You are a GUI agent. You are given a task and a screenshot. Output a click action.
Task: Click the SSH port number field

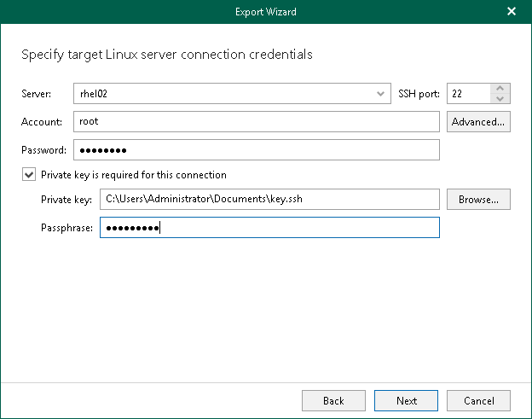(x=468, y=93)
